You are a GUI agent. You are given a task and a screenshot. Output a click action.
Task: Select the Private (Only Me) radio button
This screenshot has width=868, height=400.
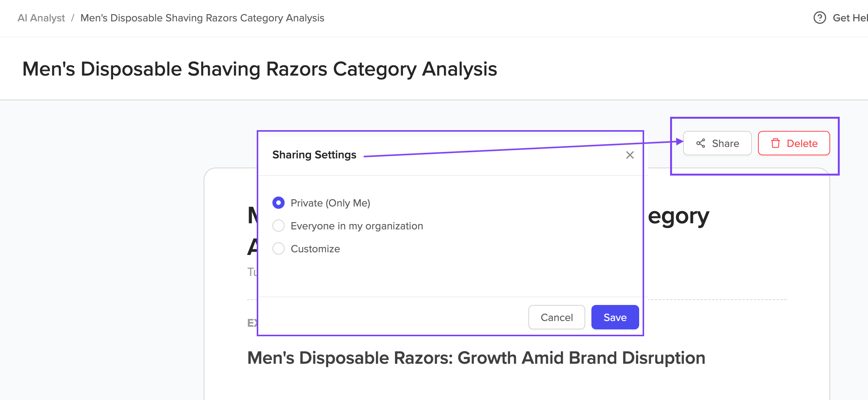click(279, 203)
